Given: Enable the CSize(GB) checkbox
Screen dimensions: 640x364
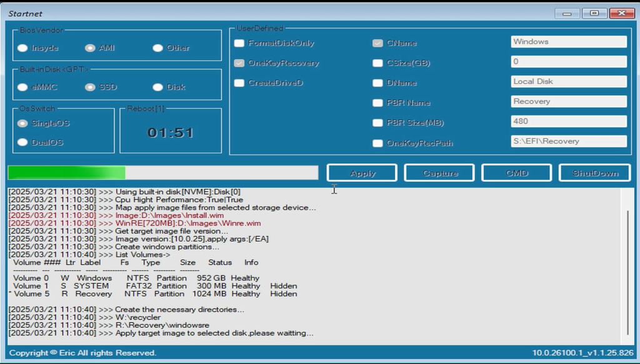Looking at the screenshot, I should (x=377, y=63).
